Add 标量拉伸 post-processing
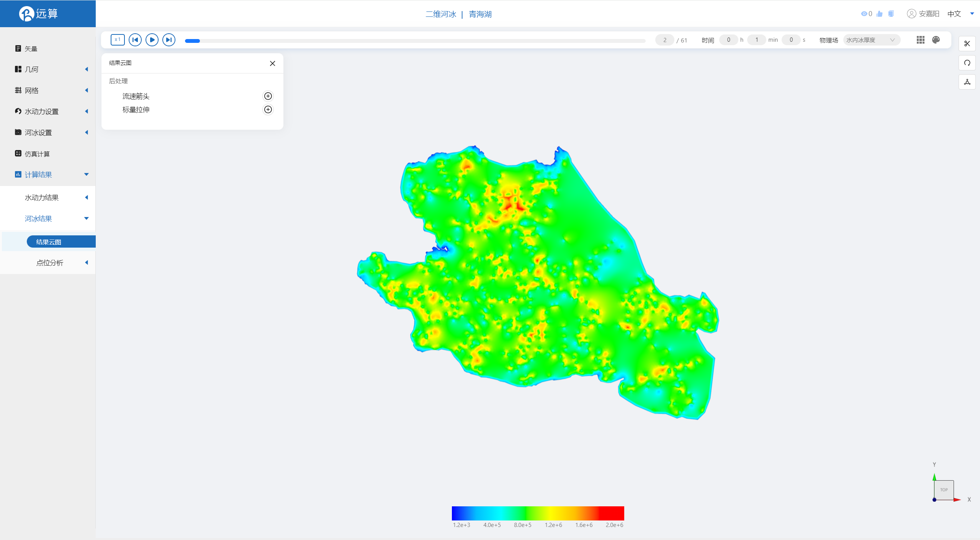 268,109
